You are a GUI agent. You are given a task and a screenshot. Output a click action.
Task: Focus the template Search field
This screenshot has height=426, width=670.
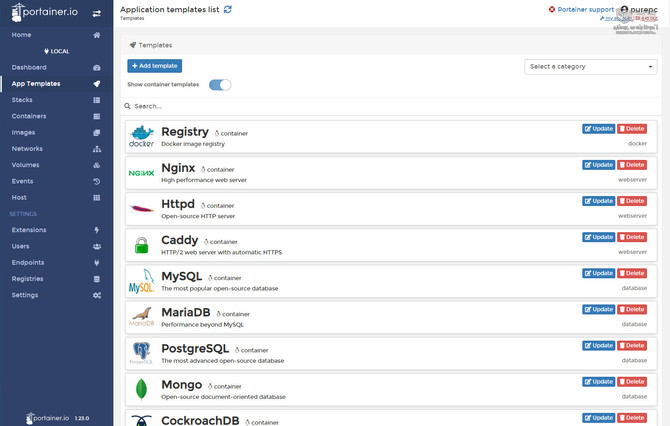(x=391, y=106)
